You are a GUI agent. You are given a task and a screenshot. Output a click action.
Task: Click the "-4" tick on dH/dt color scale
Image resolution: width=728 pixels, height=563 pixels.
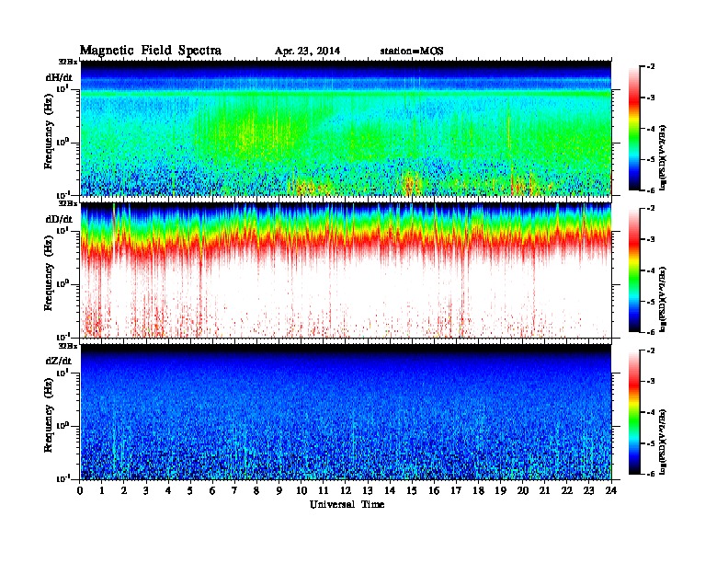651,129
